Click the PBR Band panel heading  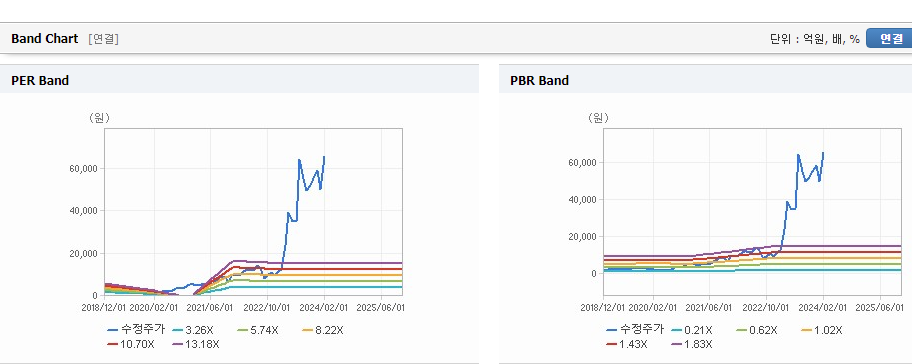pos(539,81)
